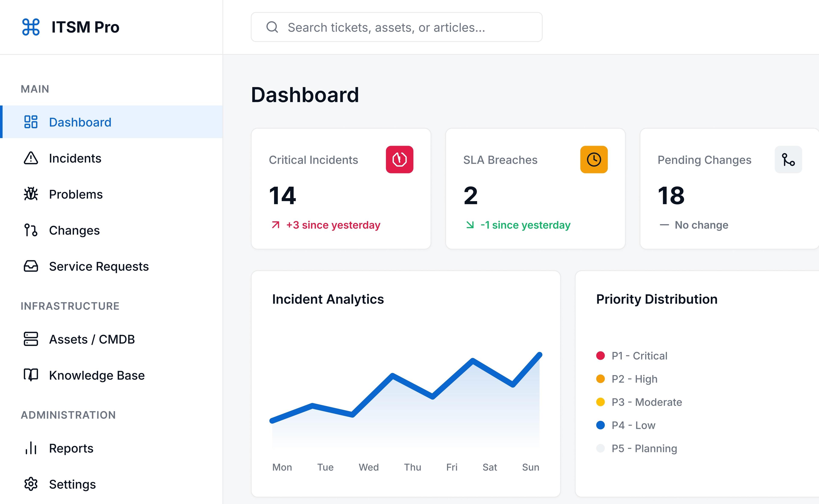Image resolution: width=819 pixels, height=504 pixels.
Task: Click the "-1 since yesterday" trend text
Action: (x=525, y=225)
